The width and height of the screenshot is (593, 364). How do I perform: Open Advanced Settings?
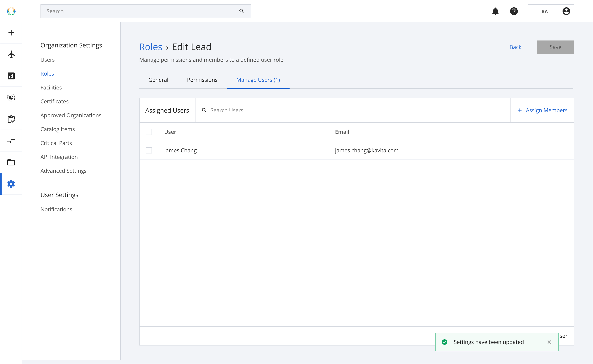click(63, 171)
